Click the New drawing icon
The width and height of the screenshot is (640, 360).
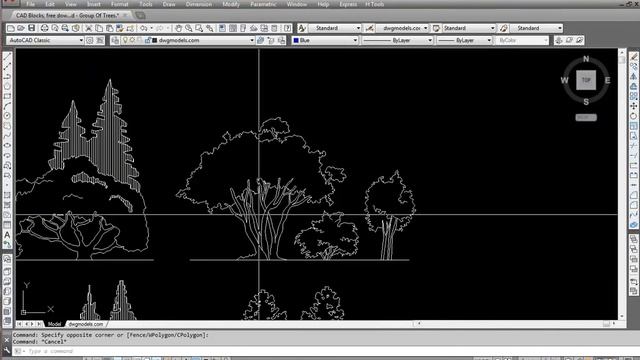[x=11, y=28]
